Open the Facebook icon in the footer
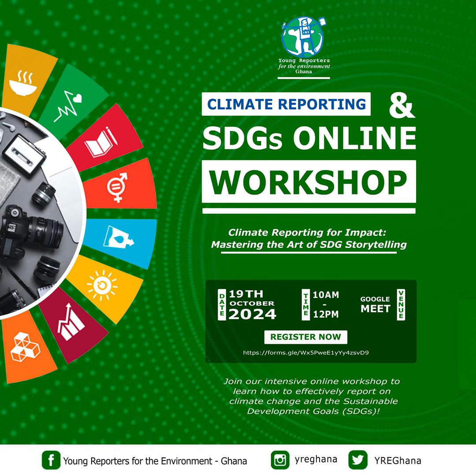Viewport: 476px width, 476px height. (51, 461)
